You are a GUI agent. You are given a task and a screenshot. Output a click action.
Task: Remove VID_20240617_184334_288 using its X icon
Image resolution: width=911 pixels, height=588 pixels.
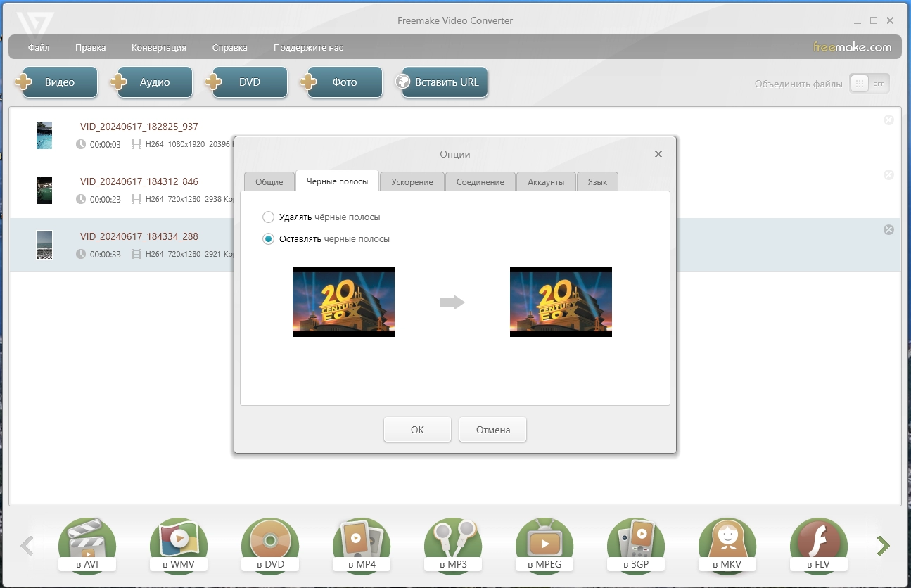click(888, 230)
